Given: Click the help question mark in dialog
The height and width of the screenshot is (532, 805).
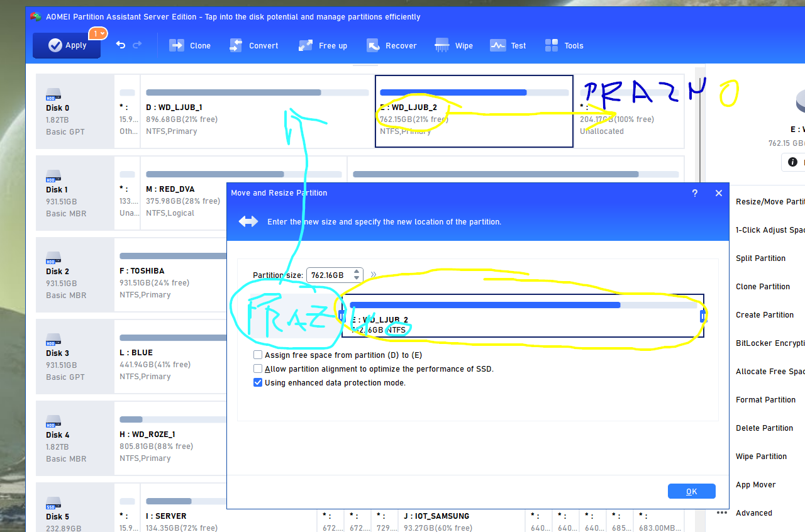Looking at the screenshot, I should (695, 193).
